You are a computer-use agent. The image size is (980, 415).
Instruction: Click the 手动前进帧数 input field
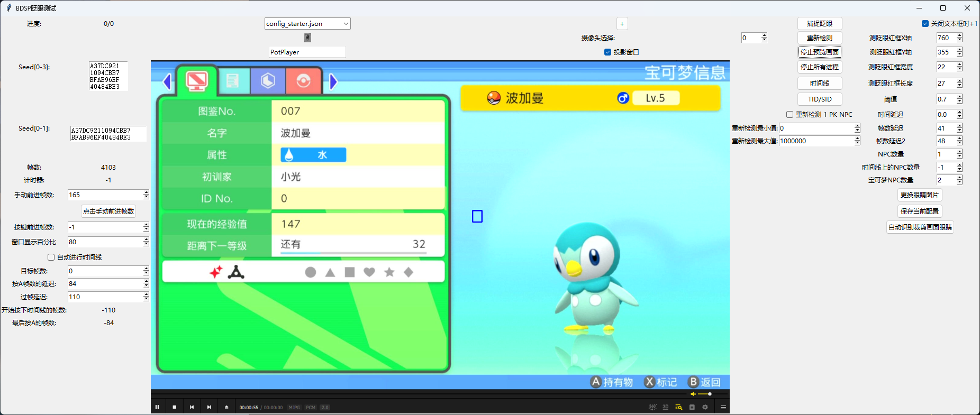(x=105, y=195)
